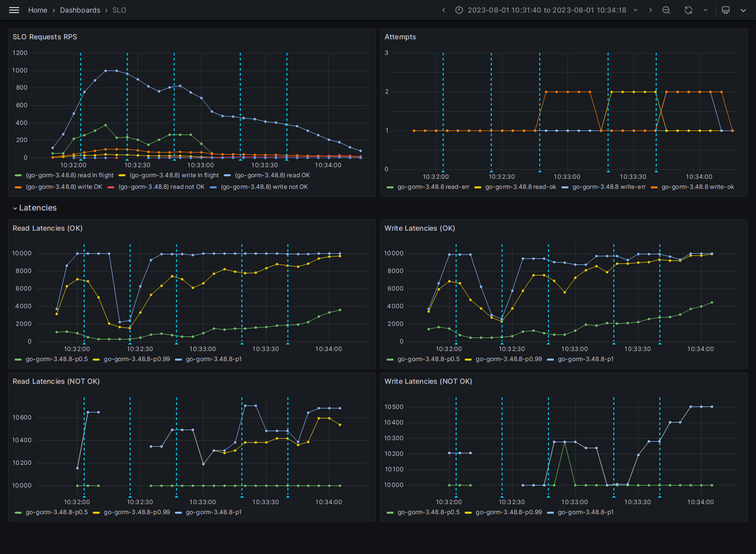Screen dimensions: 756x554
Task: Toggle kiosk TV view mode
Action: tap(726, 10)
